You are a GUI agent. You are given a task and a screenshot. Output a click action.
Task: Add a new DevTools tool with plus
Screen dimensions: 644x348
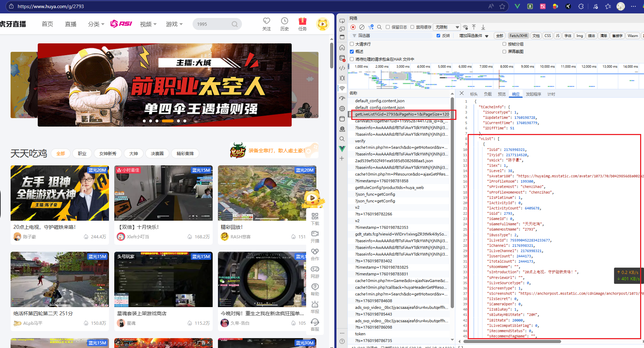342,159
